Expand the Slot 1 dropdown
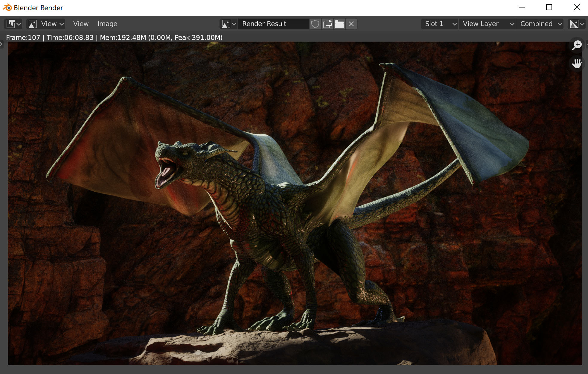The height and width of the screenshot is (374, 588). (x=440, y=24)
